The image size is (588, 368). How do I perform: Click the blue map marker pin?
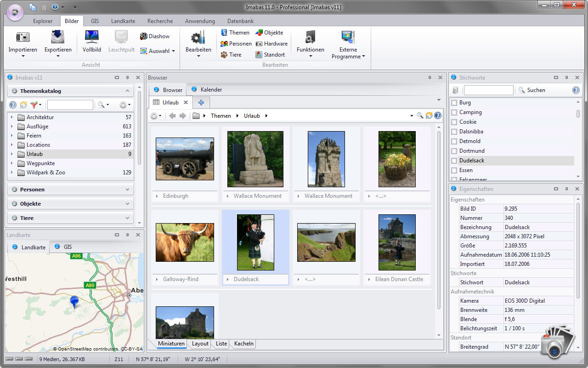tap(74, 302)
